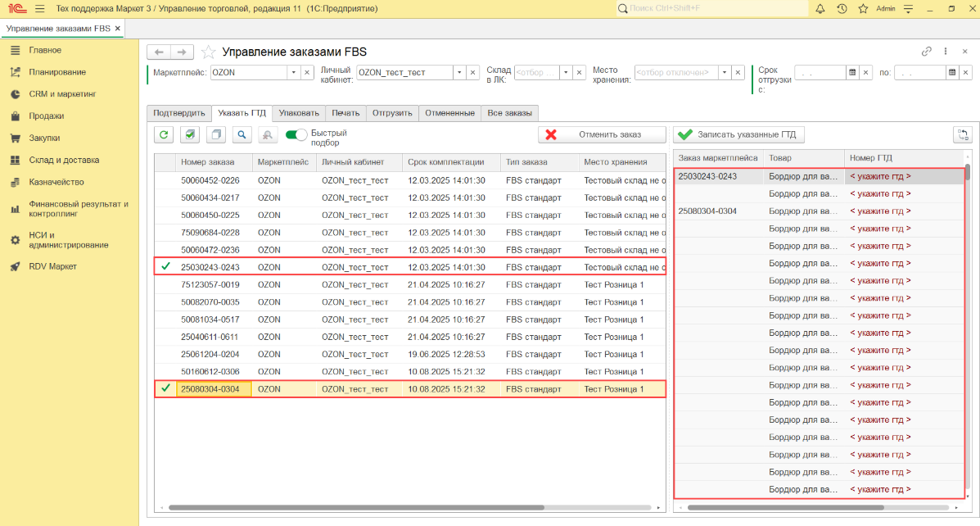Expand the Место хранения dropdown
Screen dimensions: 980x526
[x=725, y=72]
